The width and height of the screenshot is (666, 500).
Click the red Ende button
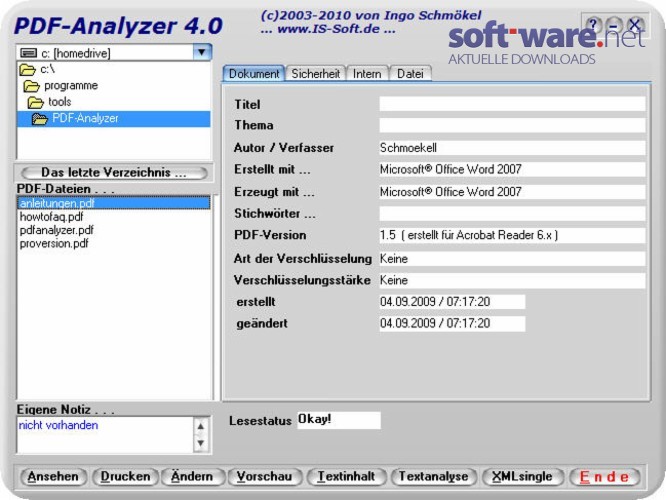(x=605, y=477)
